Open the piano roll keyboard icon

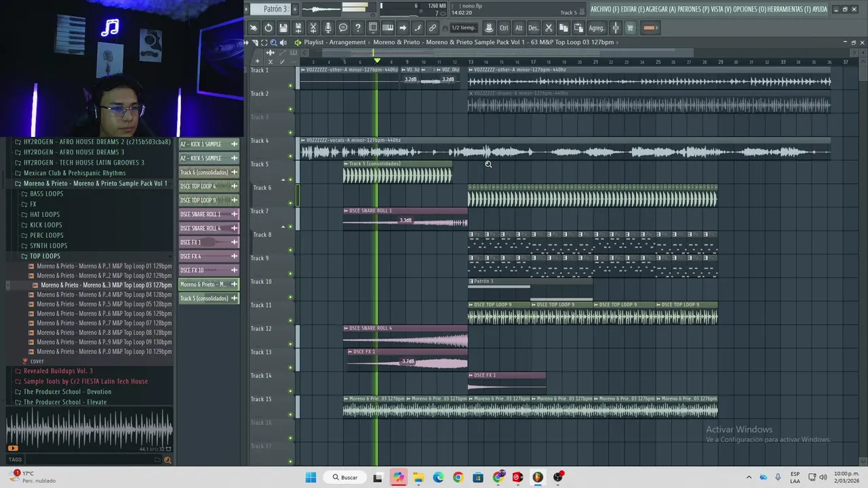388,28
